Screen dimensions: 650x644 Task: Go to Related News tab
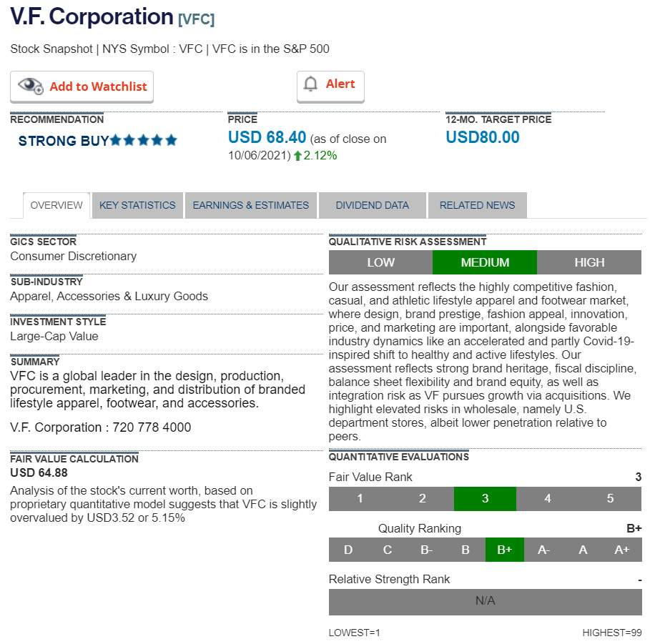pyautogui.click(x=477, y=205)
